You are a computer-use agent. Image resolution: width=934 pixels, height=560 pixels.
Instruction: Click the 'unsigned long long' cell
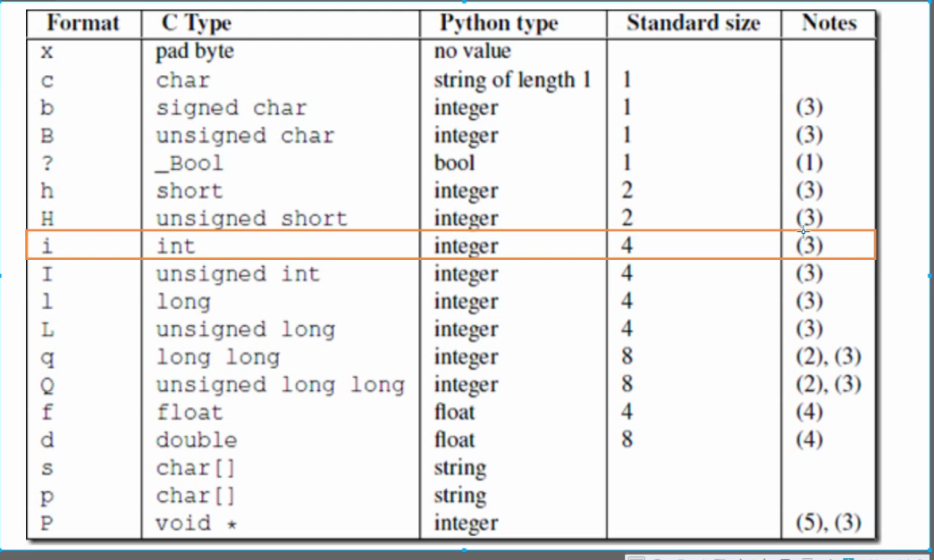pos(280,385)
